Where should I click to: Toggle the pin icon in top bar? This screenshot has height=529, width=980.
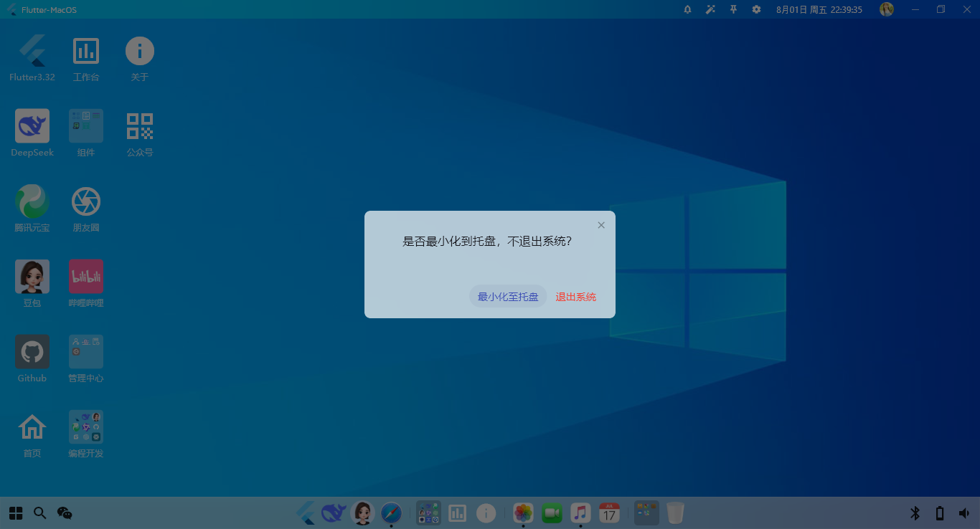point(733,9)
